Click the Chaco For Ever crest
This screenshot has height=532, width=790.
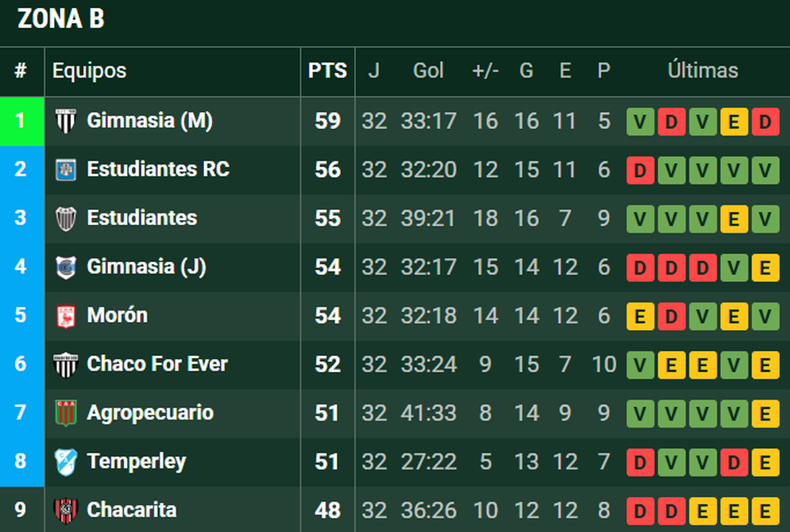66,364
